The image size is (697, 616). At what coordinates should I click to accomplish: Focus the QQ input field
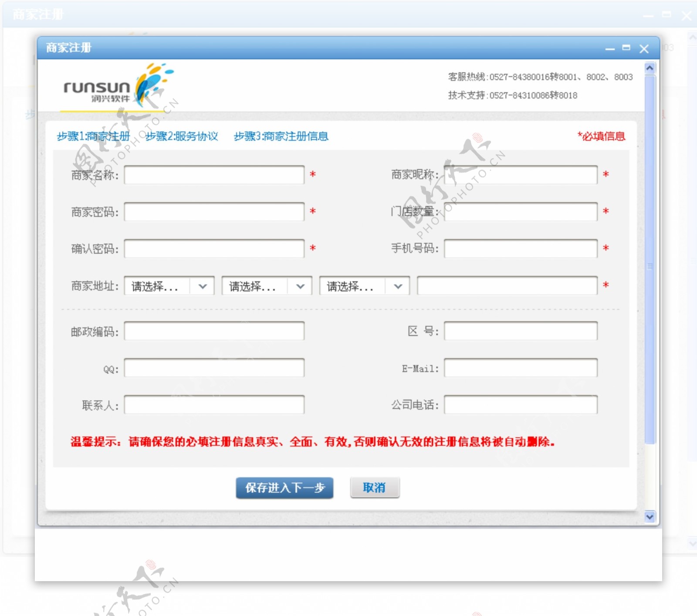(214, 368)
